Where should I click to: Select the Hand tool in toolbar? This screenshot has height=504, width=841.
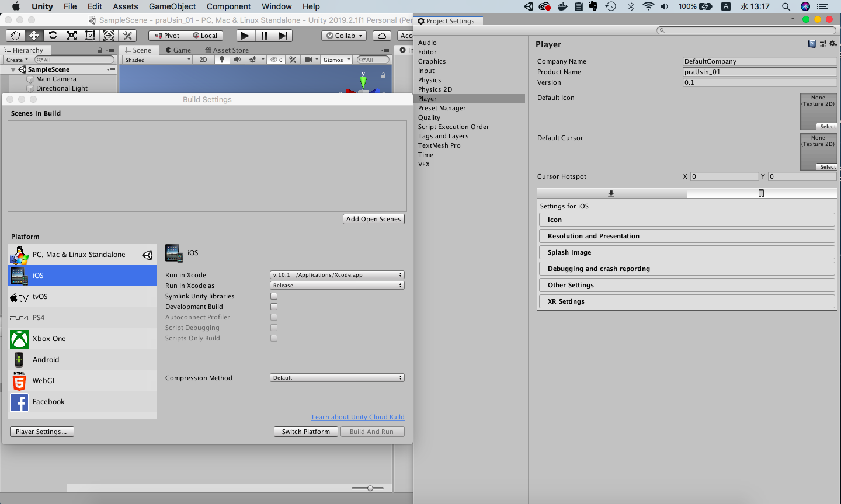pyautogui.click(x=16, y=36)
